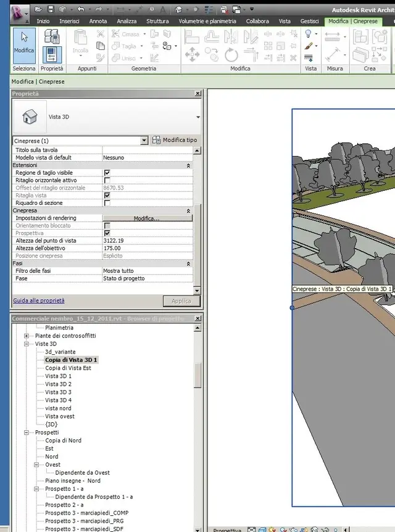Click the Applica button

click(181, 301)
